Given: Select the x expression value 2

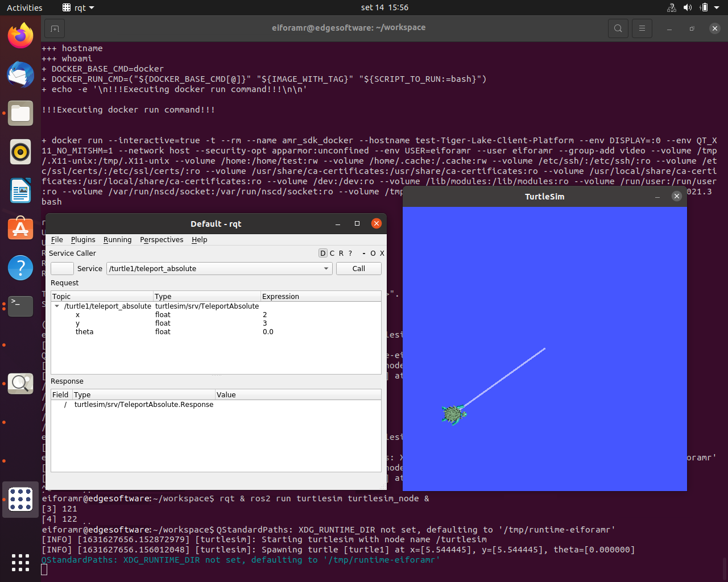Looking at the screenshot, I should pos(265,315).
